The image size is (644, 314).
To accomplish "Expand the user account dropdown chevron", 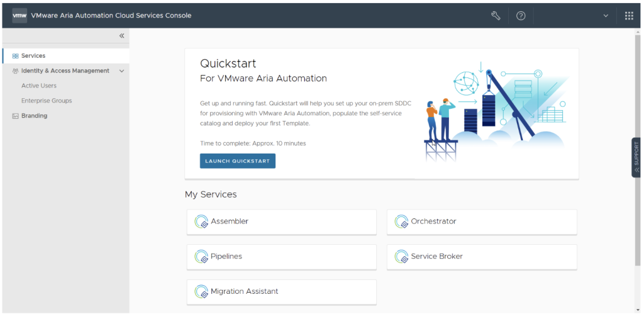I will 606,16.
